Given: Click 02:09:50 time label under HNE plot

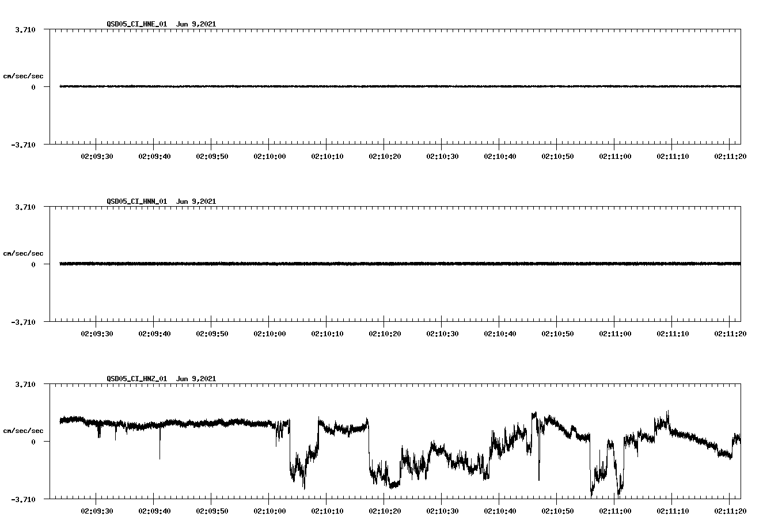Looking at the screenshot, I should tap(212, 156).
